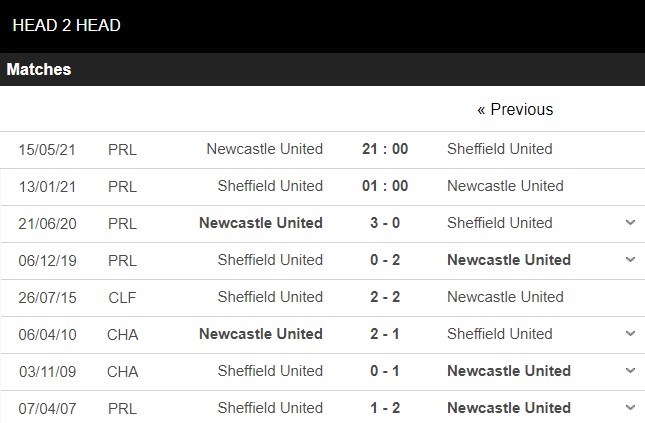Expand the 21/06/20 match details chevron
Viewport: 645px width, 423px height.
630,223
